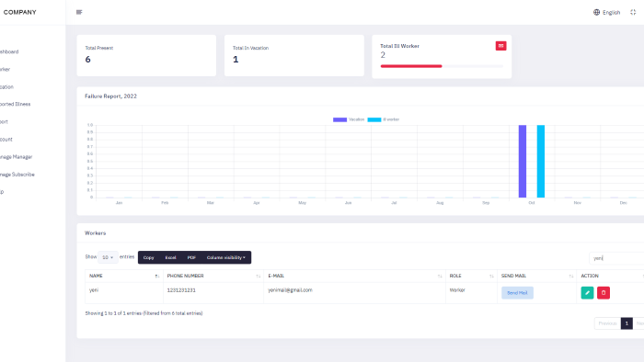Open Manage Subscribe in the sidebar

click(x=17, y=175)
